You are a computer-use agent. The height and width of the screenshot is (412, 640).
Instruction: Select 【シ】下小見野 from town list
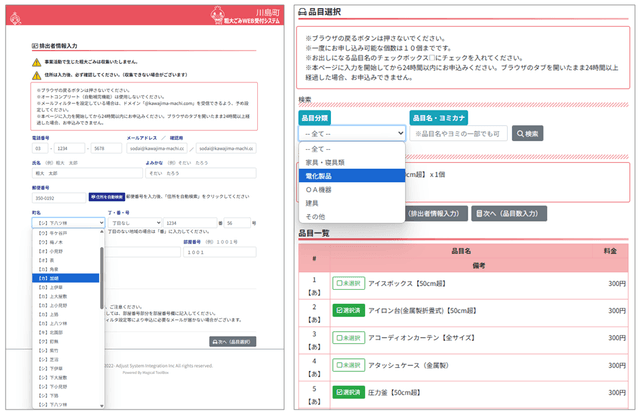click(66, 386)
